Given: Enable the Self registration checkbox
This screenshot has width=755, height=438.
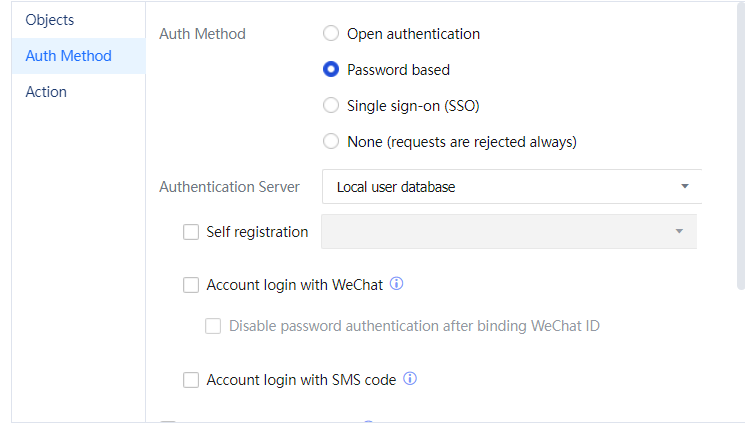Looking at the screenshot, I should (191, 232).
